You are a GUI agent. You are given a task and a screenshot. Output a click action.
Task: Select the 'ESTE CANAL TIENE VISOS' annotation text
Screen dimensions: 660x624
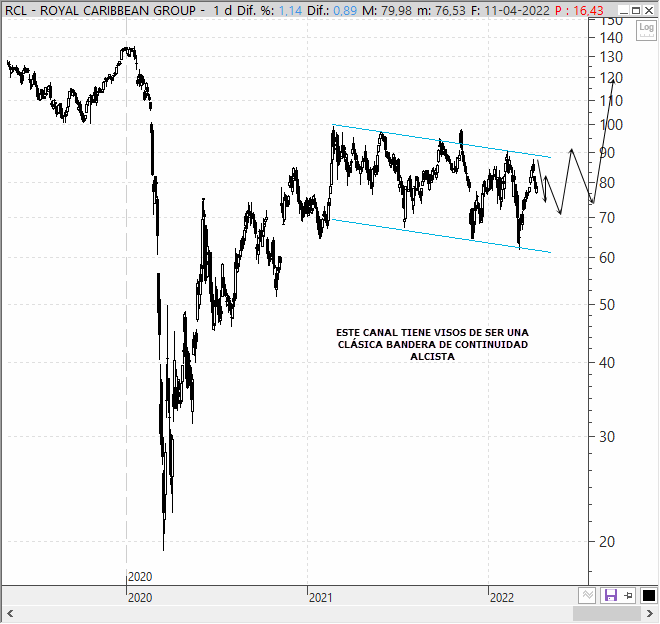tap(433, 344)
